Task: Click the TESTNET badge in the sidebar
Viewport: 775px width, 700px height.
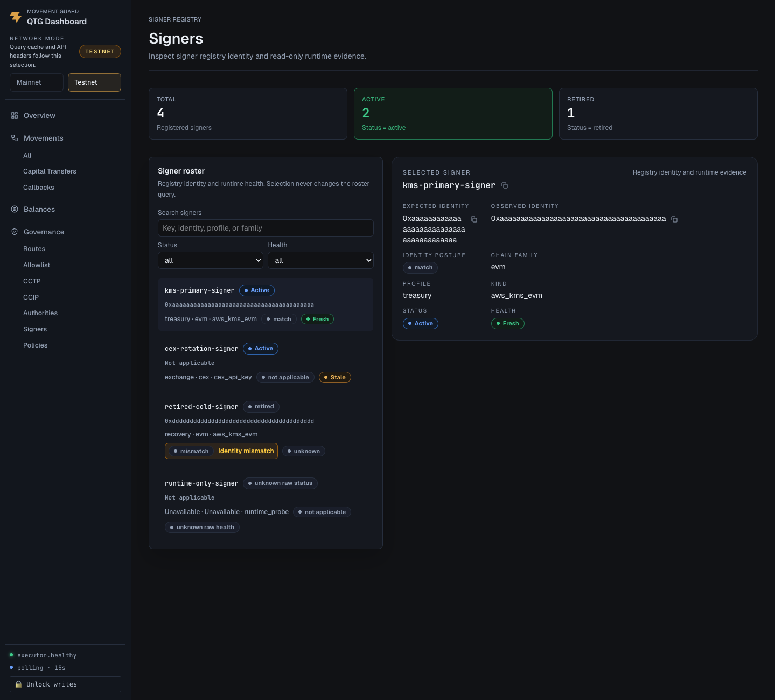Action: point(100,52)
